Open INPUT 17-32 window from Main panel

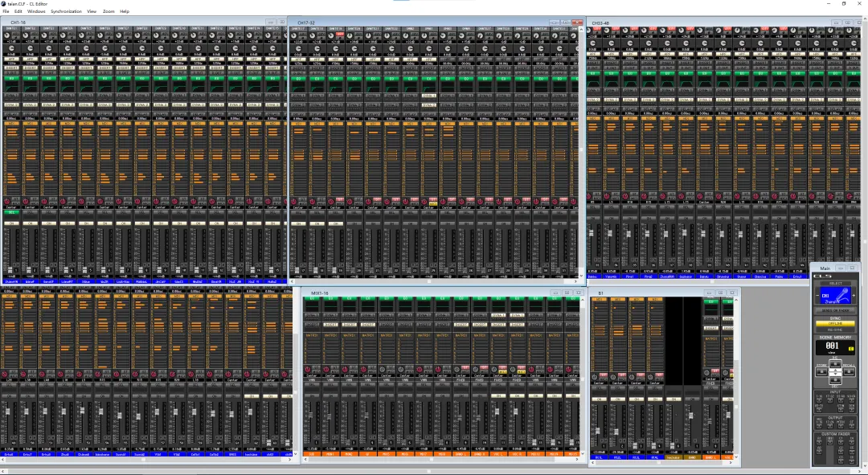(830, 400)
